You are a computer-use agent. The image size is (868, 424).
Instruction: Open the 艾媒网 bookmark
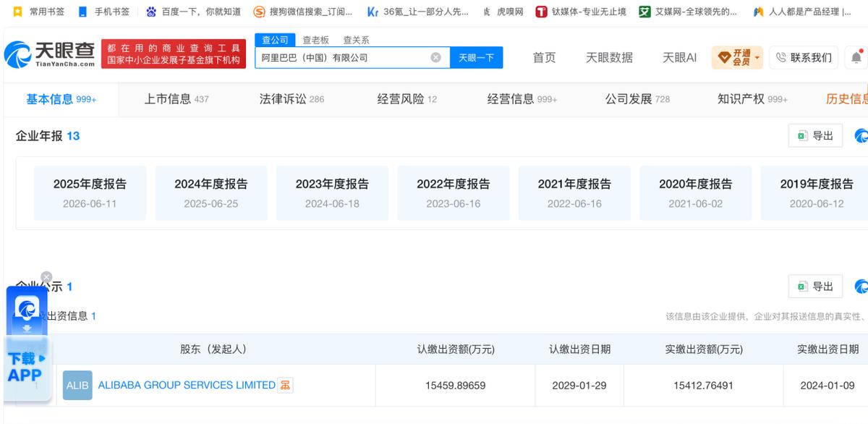[x=689, y=12]
